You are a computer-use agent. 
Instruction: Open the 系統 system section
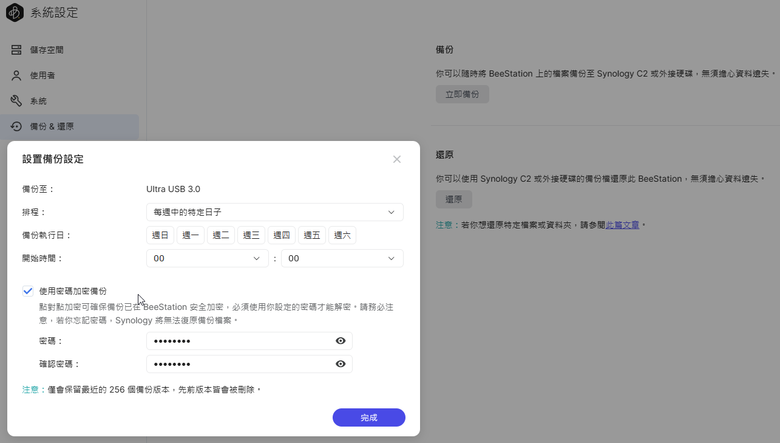pyautogui.click(x=70, y=101)
